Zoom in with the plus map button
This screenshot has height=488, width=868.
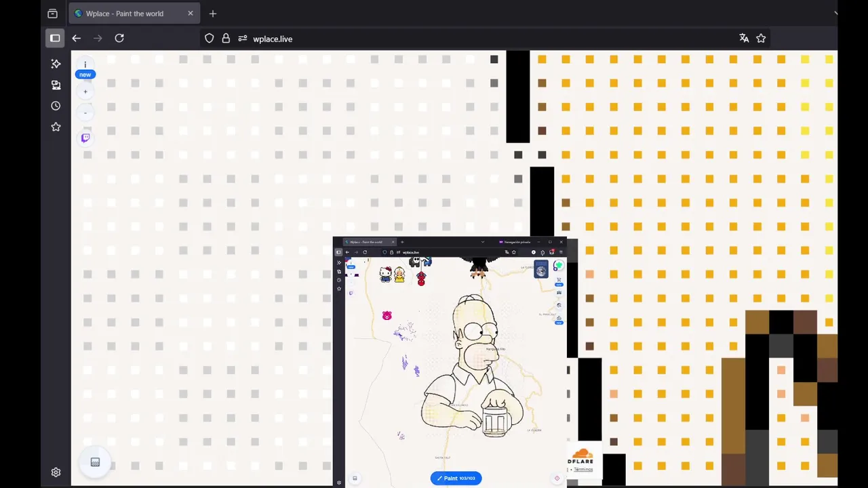[85, 91]
